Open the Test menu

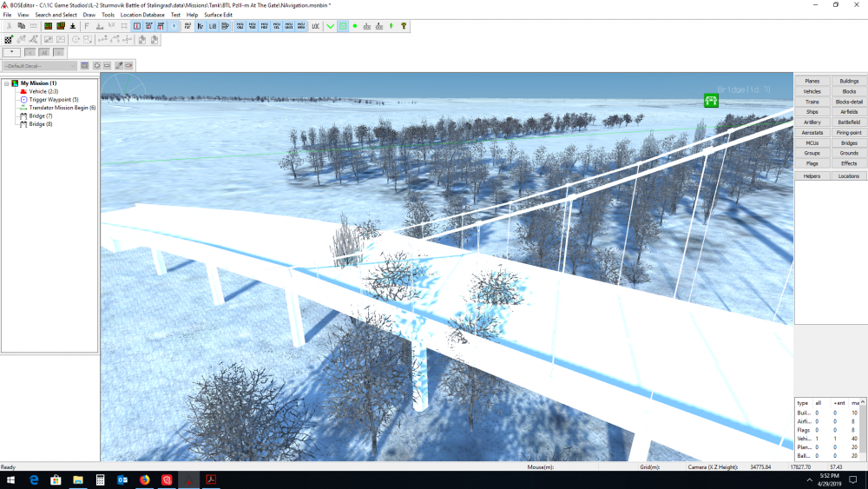click(x=175, y=15)
